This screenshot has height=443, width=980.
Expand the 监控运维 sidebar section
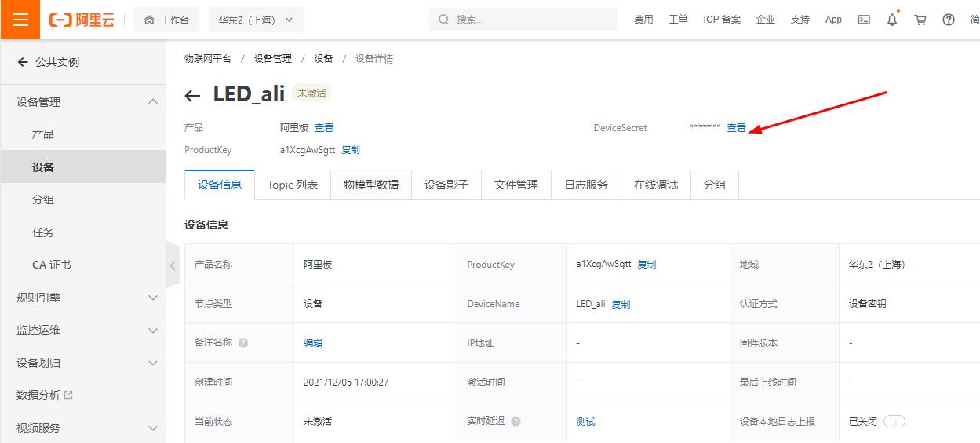[82, 330]
